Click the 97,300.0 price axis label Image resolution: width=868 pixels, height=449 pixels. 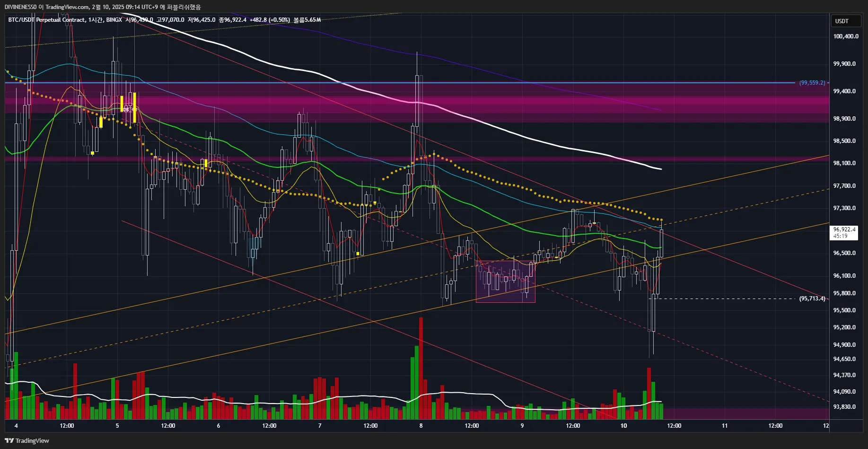844,208
